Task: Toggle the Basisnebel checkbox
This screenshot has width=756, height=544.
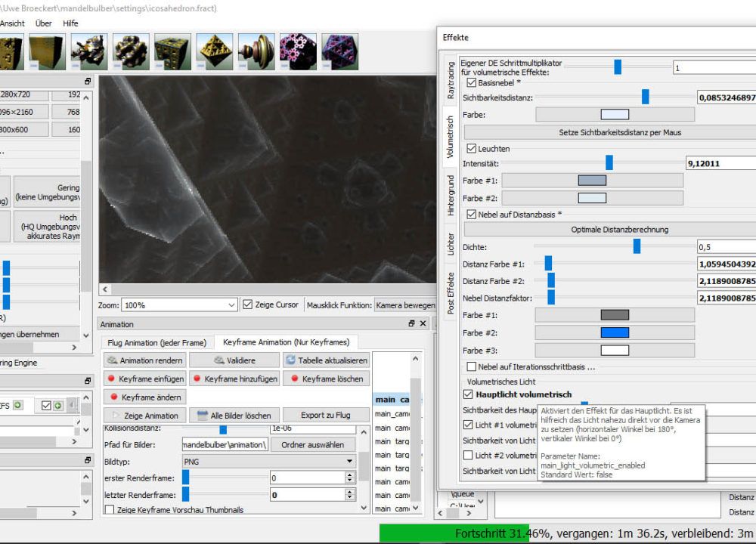Action: coord(472,83)
